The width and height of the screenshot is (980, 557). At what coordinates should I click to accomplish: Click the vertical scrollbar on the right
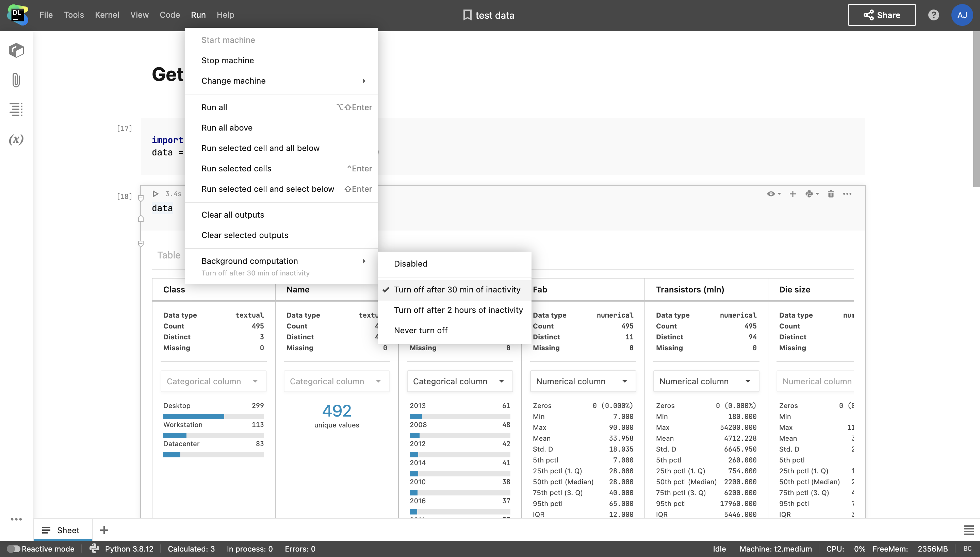click(976, 109)
